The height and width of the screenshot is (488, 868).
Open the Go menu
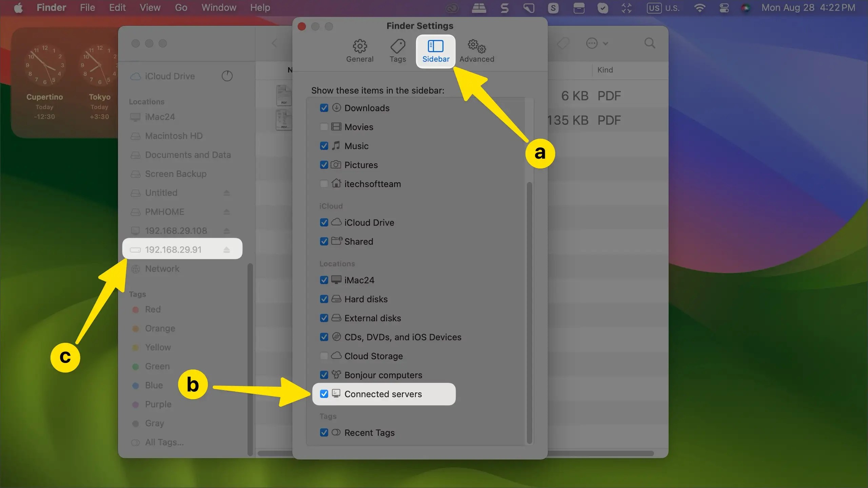(x=181, y=7)
